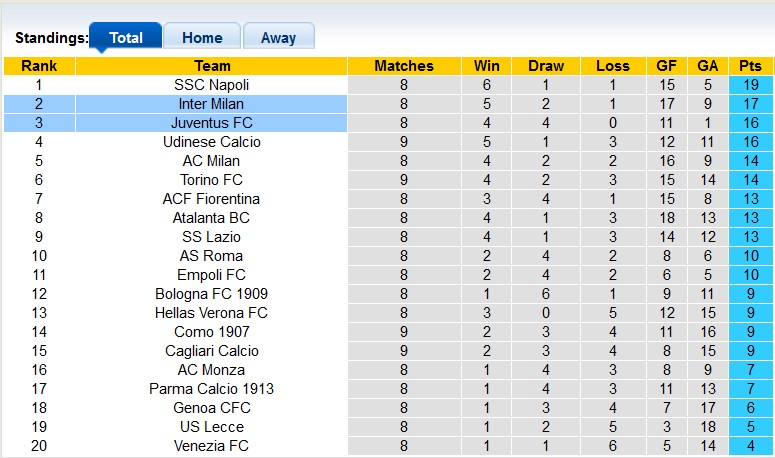
Task: Open the Home standings tab
Action: 202,38
